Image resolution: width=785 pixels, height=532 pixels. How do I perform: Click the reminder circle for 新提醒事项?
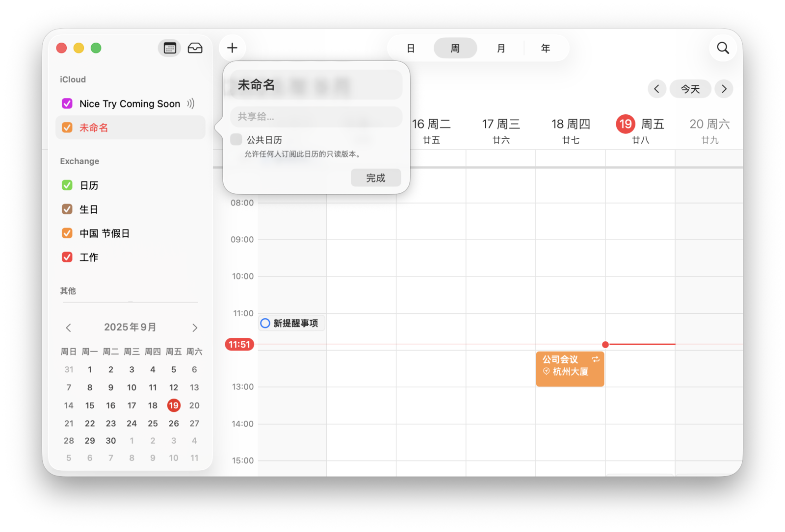pyautogui.click(x=265, y=323)
